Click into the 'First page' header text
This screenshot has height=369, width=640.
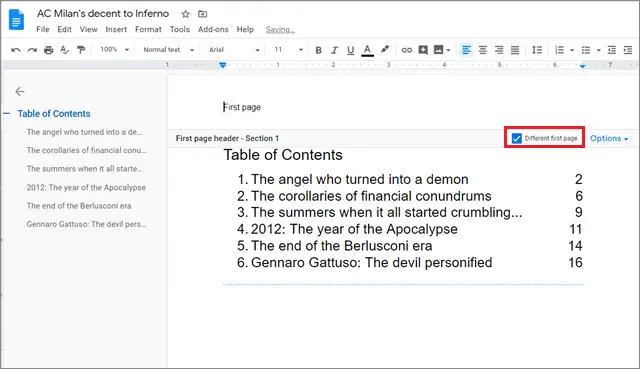242,107
